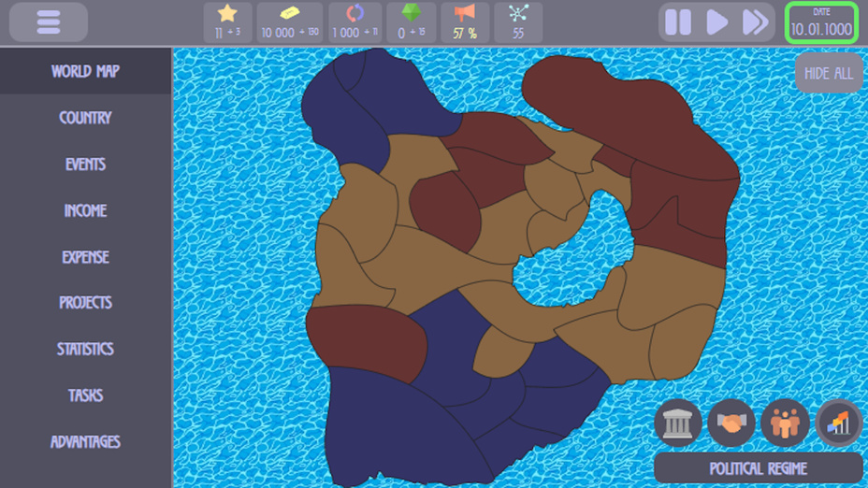Viewport: 868px width, 488px height.
Task: Click the date display 10.01.1000
Action: pyautogui.click(x=821, y=23)
